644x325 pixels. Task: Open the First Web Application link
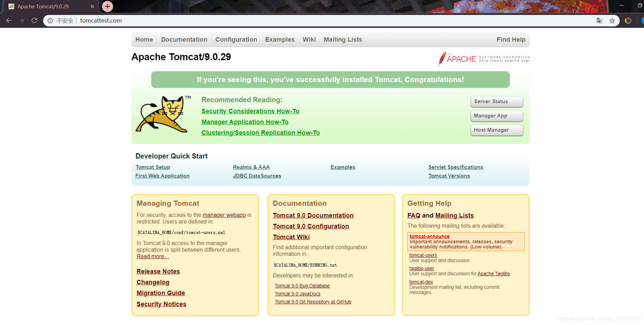(162, 176)
